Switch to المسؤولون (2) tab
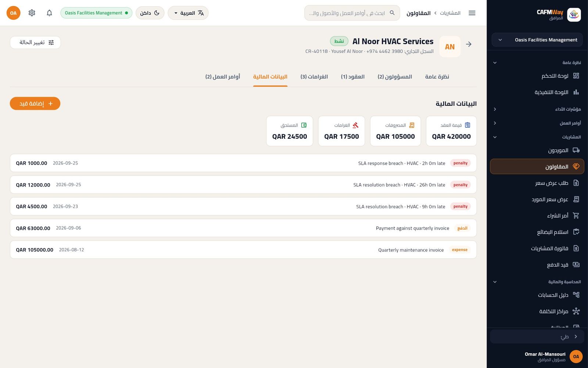Viewport: 588px width, 368px height. pos(395,77)
